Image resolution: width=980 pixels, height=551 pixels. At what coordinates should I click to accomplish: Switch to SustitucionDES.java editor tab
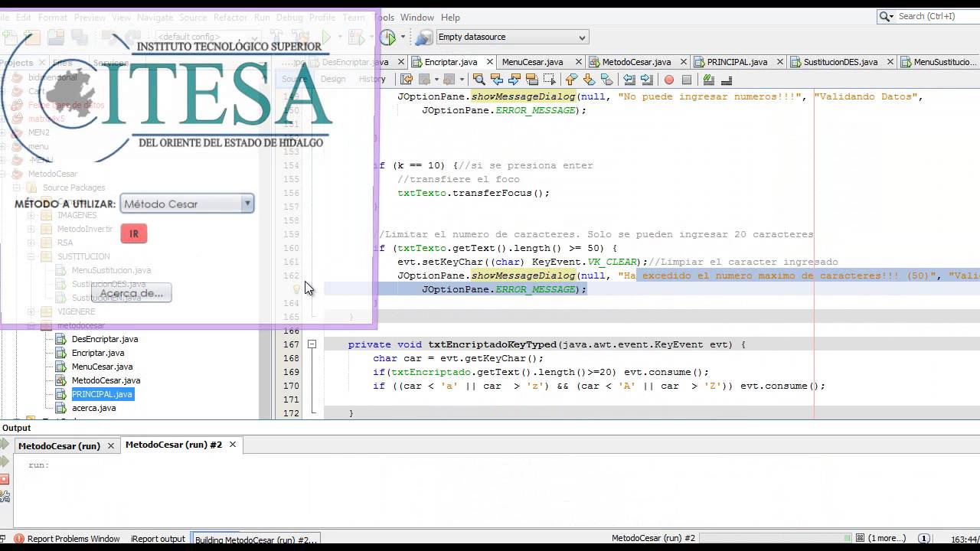click(x=841, y=62)
